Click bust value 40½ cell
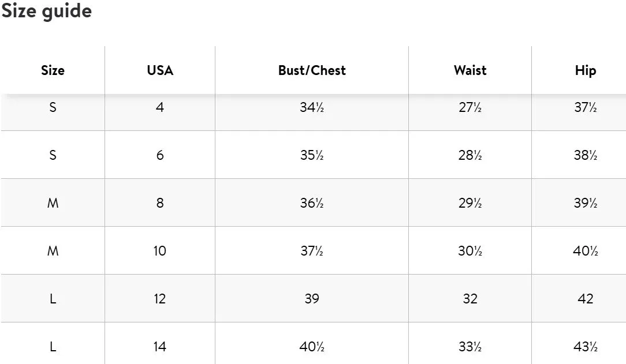Viewport: 626px width, 364px height. 312,347
